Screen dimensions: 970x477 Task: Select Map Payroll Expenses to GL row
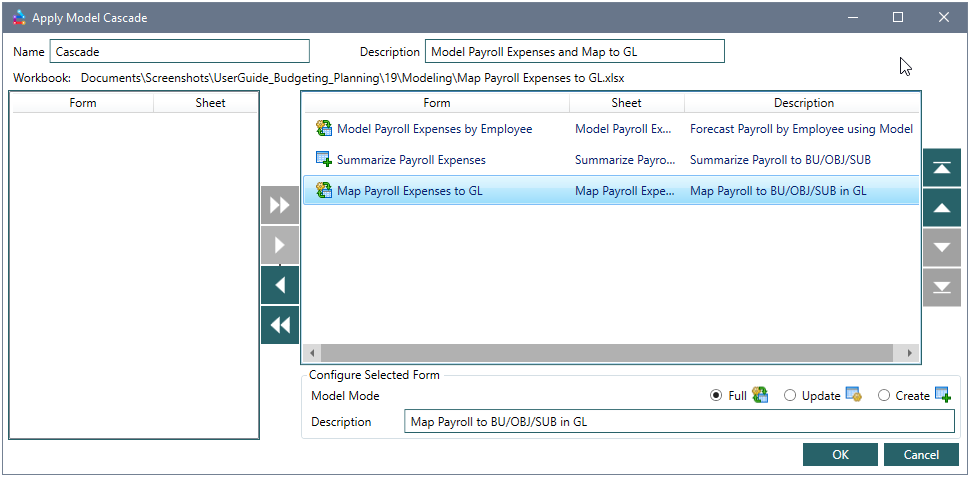pyautogui.click(x=409, y=191)
